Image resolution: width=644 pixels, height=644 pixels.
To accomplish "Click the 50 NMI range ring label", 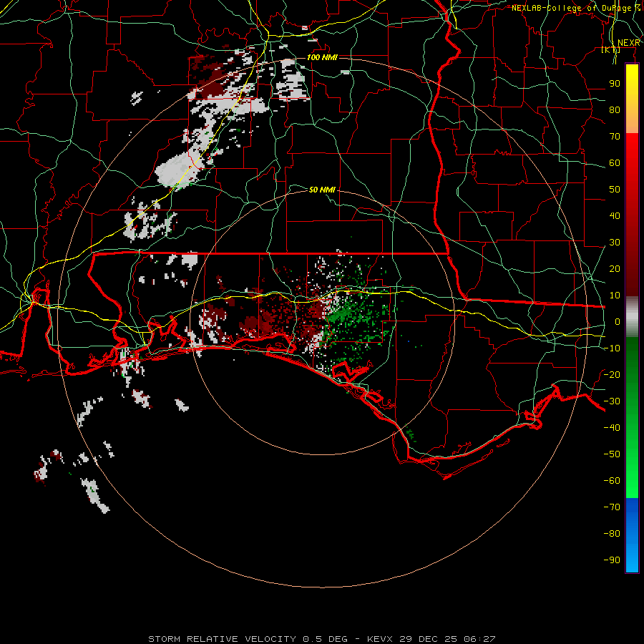I will (x=323, y=190).
